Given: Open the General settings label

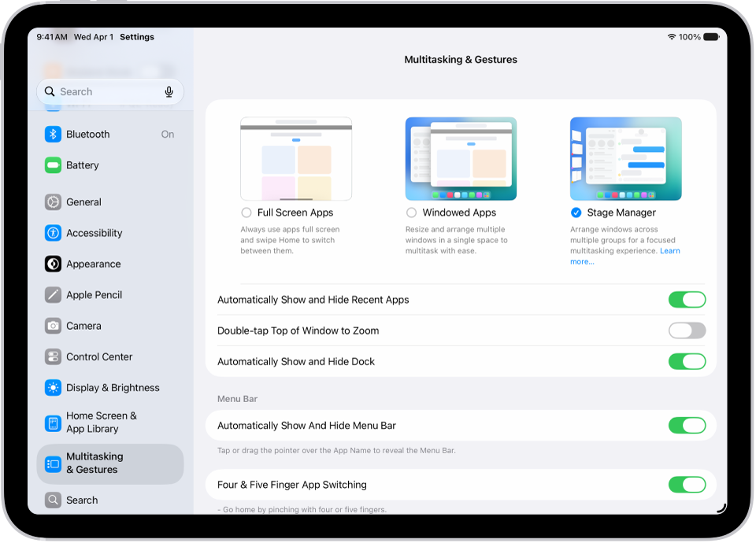Looking at the screenshot, I should click(x=84, y=202).
